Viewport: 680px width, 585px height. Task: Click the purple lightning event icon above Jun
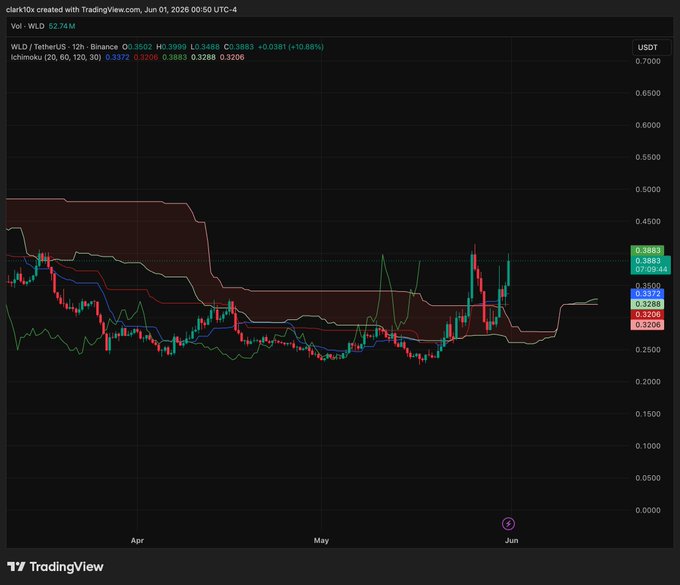point(508,523)
